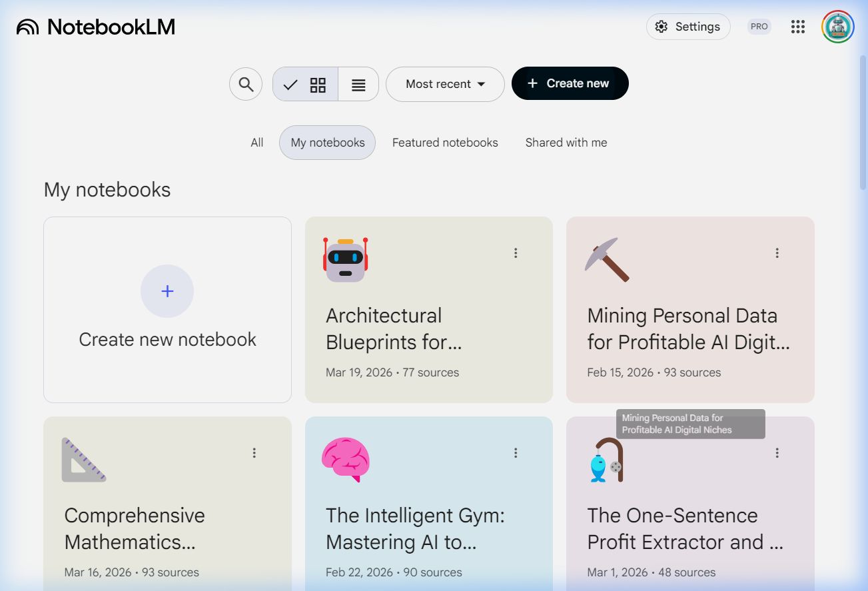
Task: Click the Create new button
Action: pos(570,83)
